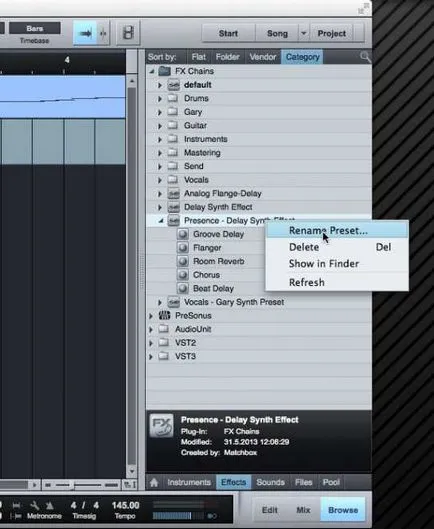Click the Delay Synth Effect chain icon
Viewport: 434px width, 529px height.
(x=173, y=207)
